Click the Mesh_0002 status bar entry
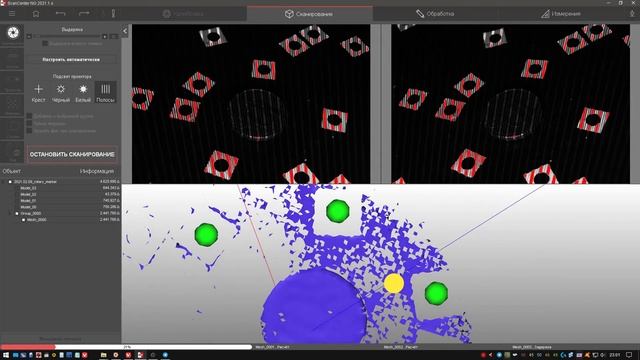Screen dimensions: 640x360 [400, 347]
